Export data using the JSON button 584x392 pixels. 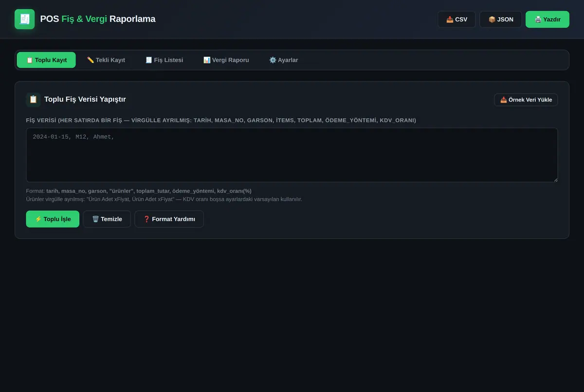tap(500, 19)
